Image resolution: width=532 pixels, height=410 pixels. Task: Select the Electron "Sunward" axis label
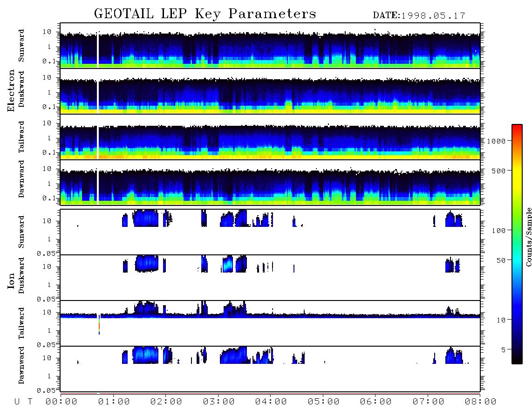21,45
